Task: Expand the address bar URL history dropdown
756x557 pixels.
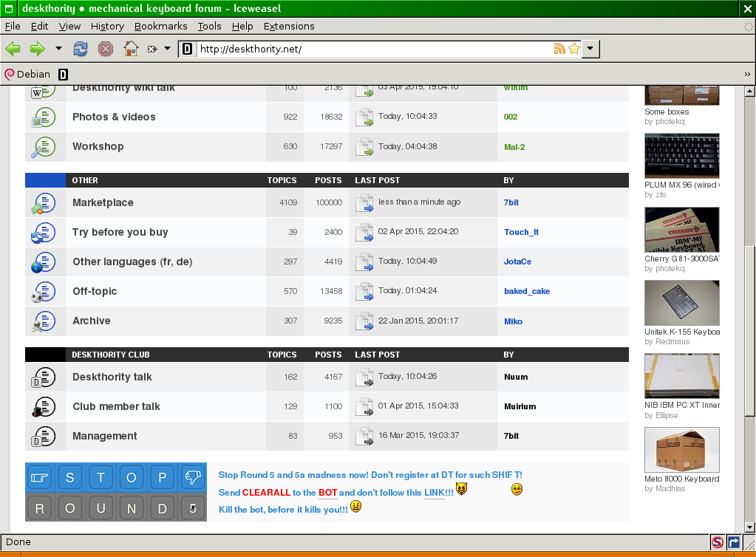Action: (x=590, y=49)
